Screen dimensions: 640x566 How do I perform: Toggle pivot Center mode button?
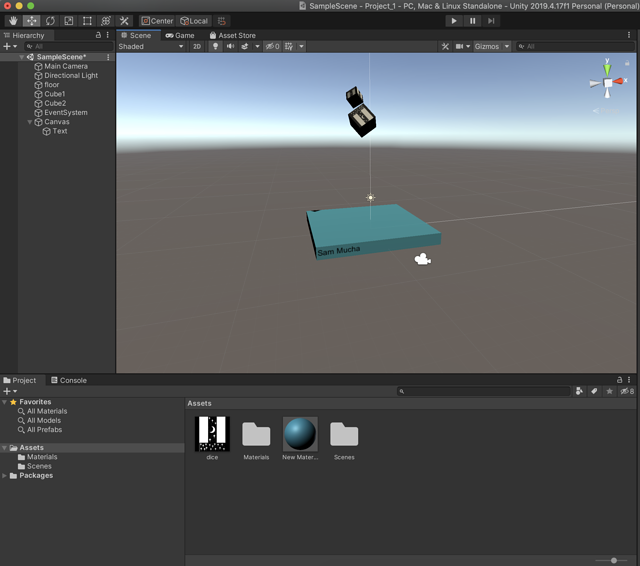(157, 21)
